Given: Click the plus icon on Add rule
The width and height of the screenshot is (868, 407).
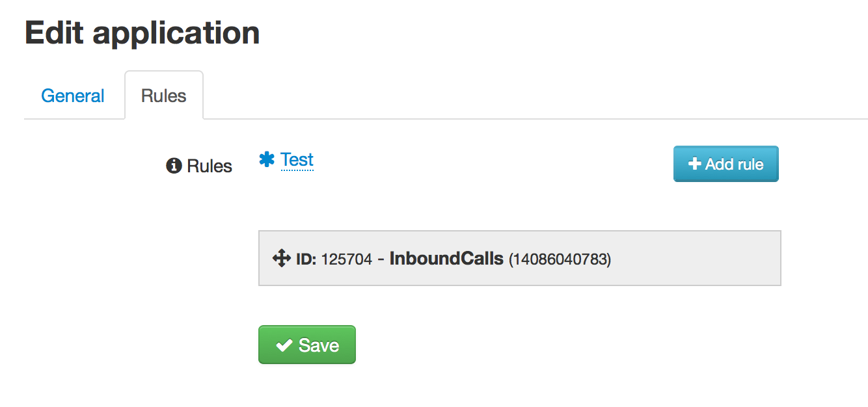Looking at the screenshot, I should [694, 164].
